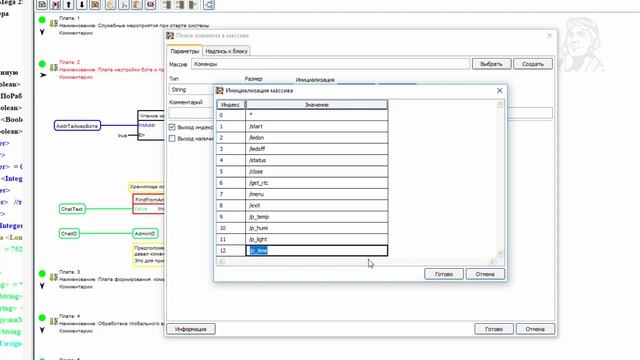Collapse board Плата: 2 with its arrow
Screen dimensions: 640x360
click(43, 75)
